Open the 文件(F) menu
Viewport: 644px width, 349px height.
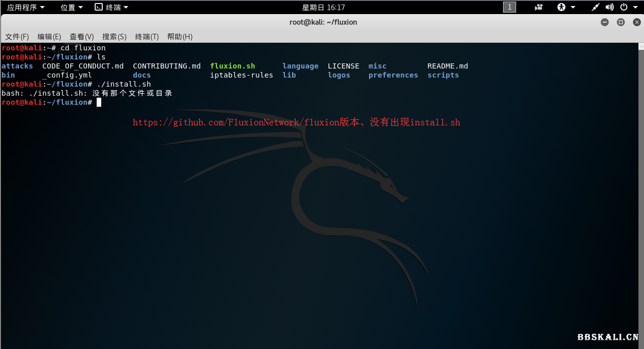[x=17, y=36]
